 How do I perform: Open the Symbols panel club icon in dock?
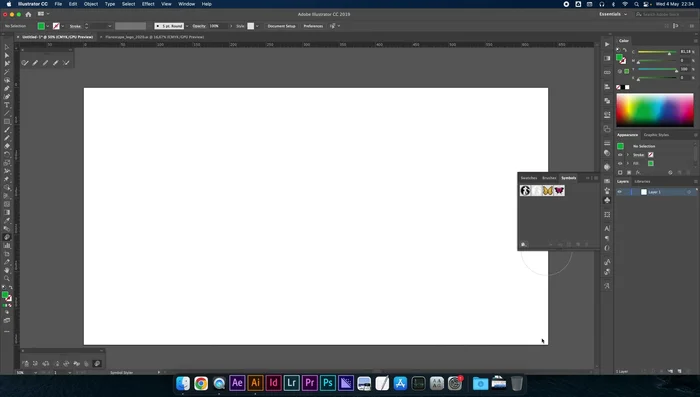607,200
